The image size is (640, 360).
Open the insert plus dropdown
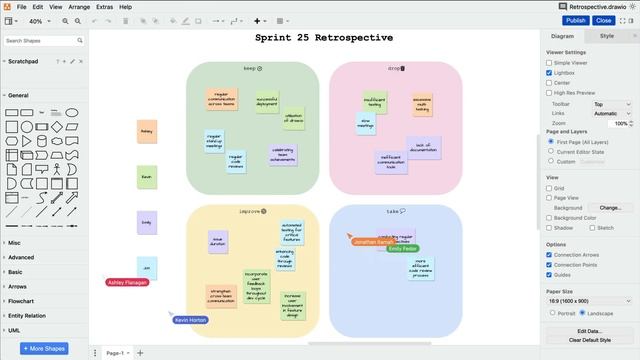260,21
